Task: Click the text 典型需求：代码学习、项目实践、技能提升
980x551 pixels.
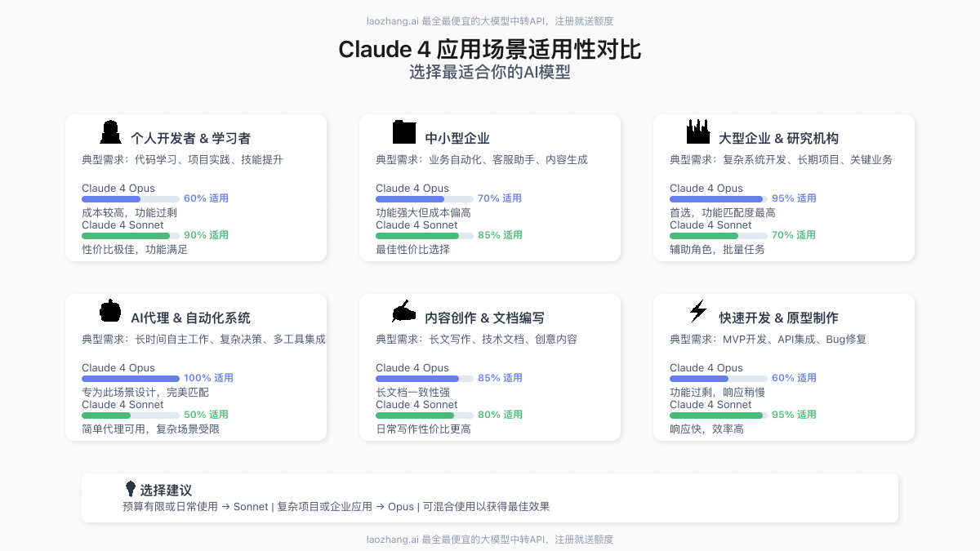Action: (182, 160)
